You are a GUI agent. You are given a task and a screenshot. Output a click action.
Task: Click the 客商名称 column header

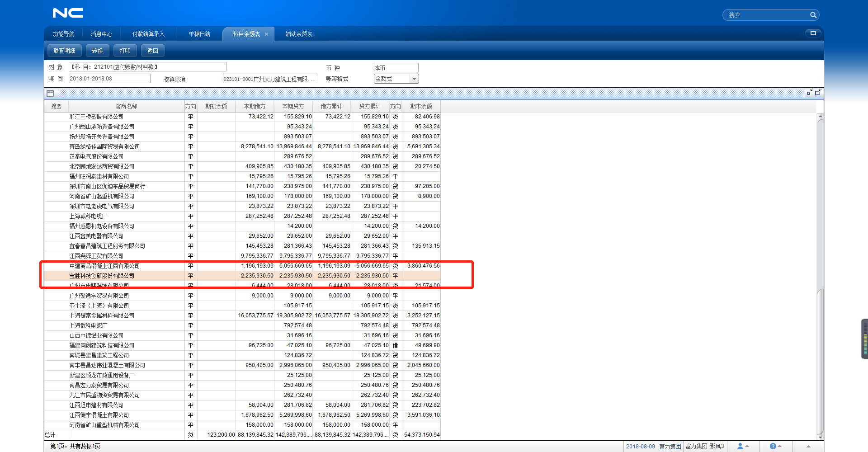126,107
